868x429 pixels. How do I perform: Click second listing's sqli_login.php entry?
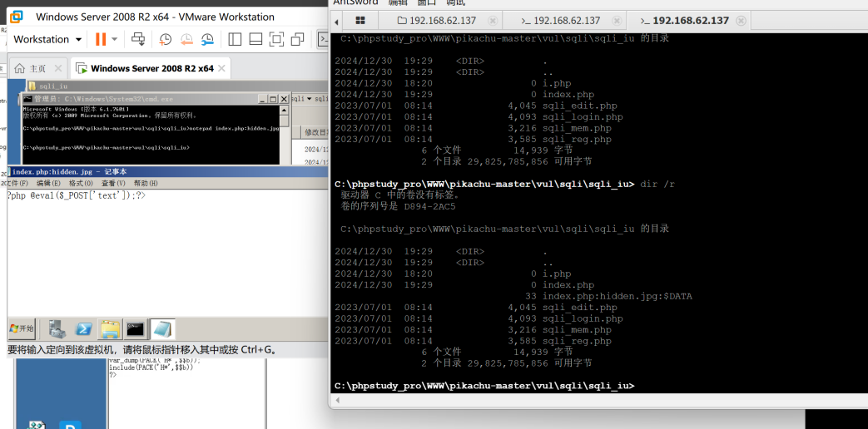[x=583, y=318]
